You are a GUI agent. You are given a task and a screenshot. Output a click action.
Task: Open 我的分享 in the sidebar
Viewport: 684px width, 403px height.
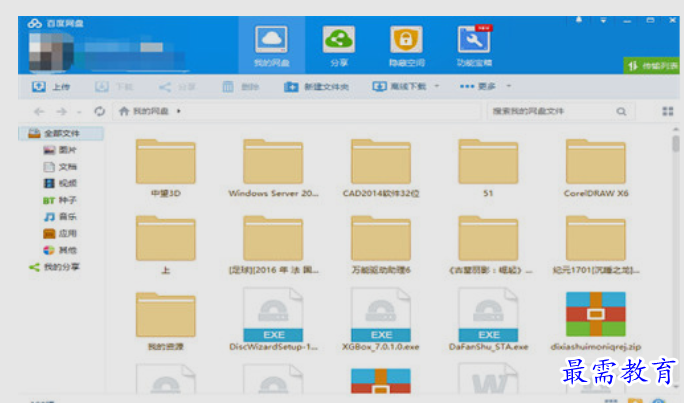coord(55,267)
